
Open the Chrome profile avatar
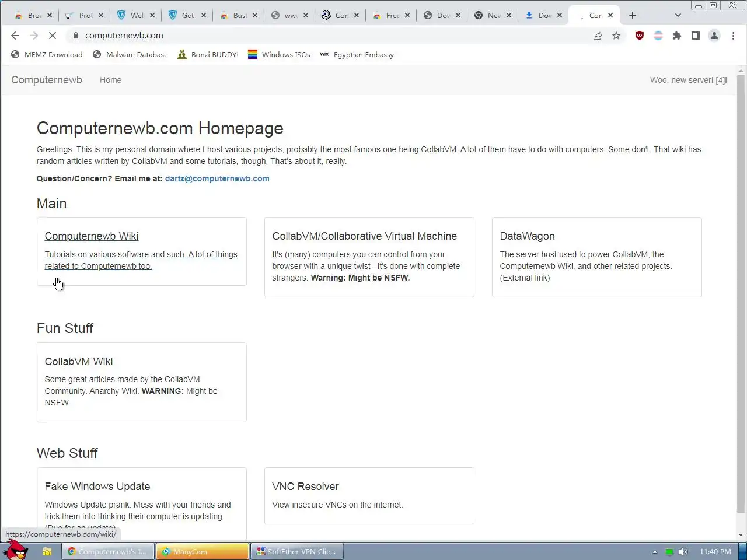pyautogui.click(x=714, y=36)
